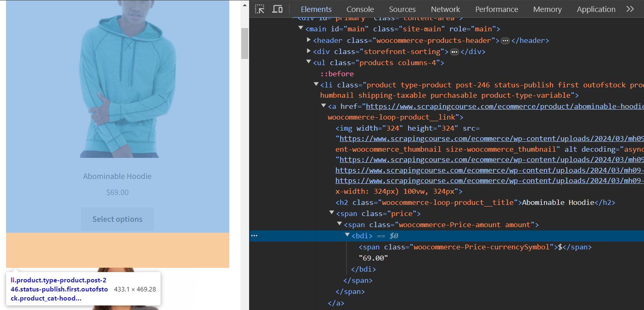Screen dimensions: 644x310
Task: Open the Application tab
Action: [x=596, y=9]
